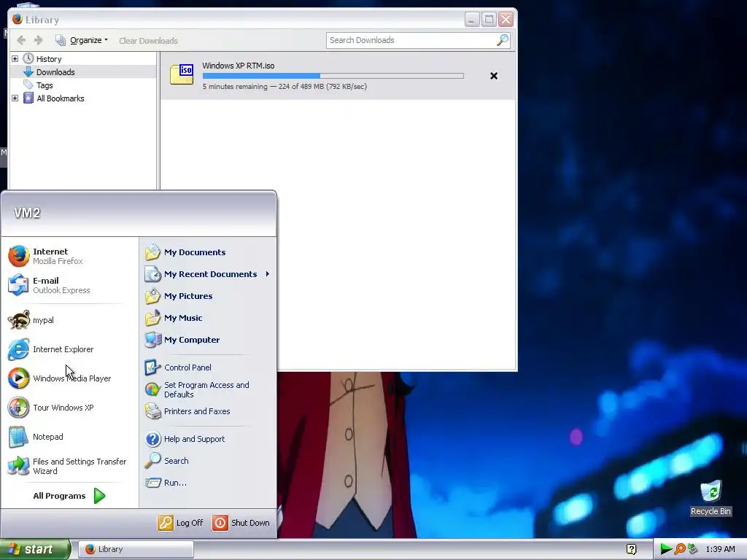Switch to Library taskbar button
Screen dimensions: 747x560
pos(136,550)
